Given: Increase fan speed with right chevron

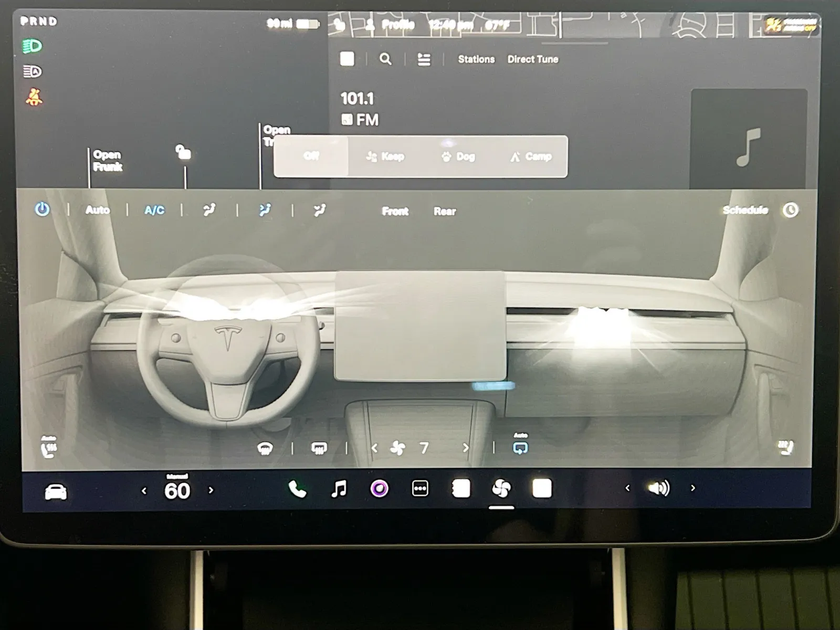Looking at the screenshot, I should click(x=465, y=448).
